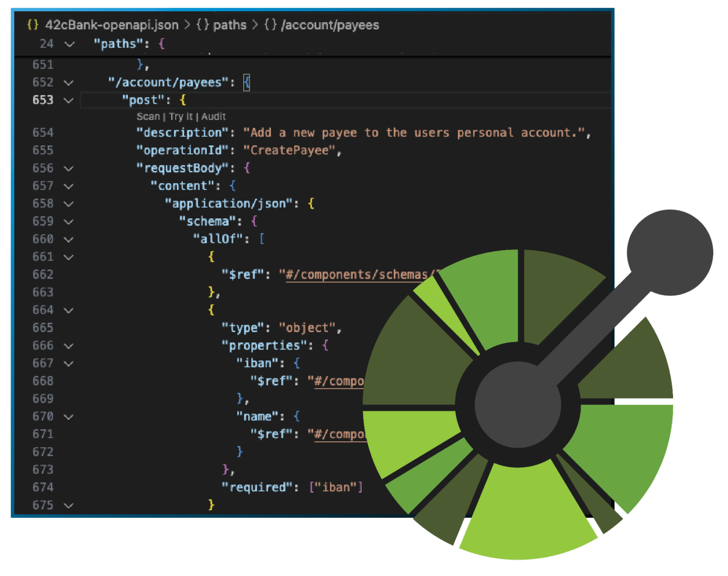This screenshot has width=728, height=576.
Task: Run Audit from the code lens
Action: [213, 117]
